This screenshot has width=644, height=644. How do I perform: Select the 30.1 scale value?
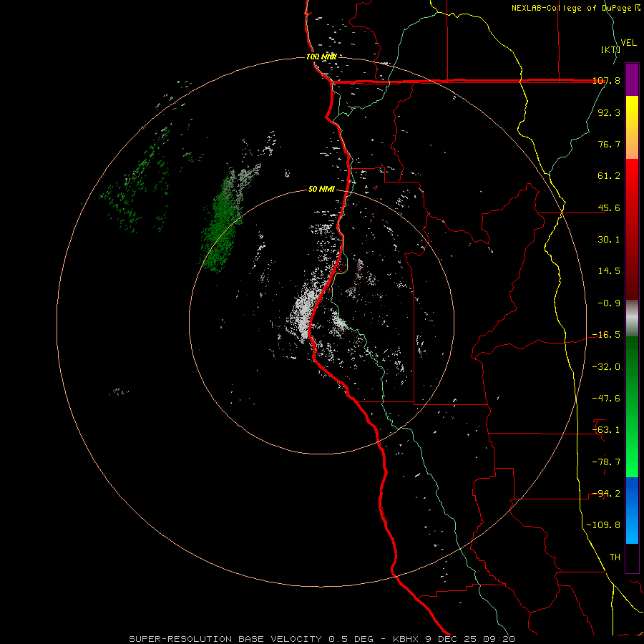pos(609,240)
